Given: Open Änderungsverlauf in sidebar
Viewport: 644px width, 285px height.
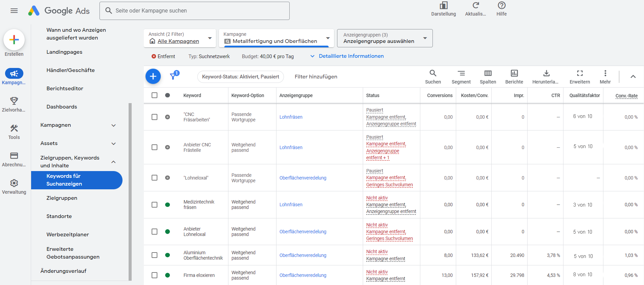Looking at the screenshot, I should click(63, 271).
